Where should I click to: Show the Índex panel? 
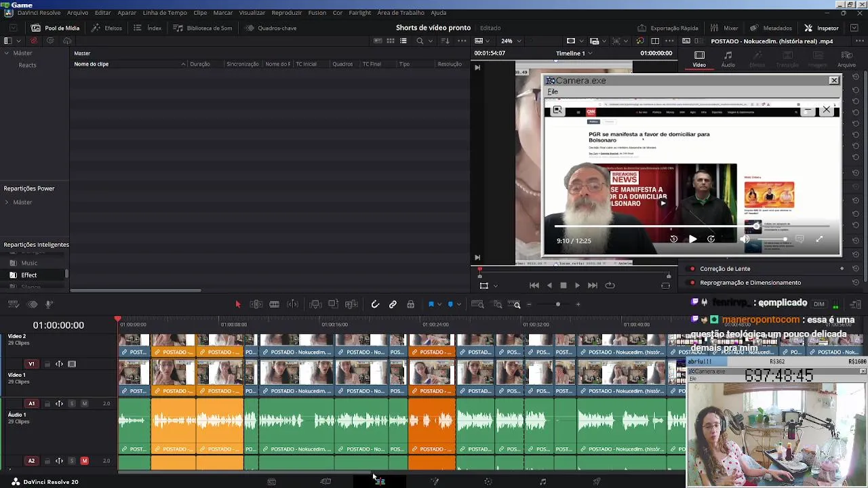148,28
